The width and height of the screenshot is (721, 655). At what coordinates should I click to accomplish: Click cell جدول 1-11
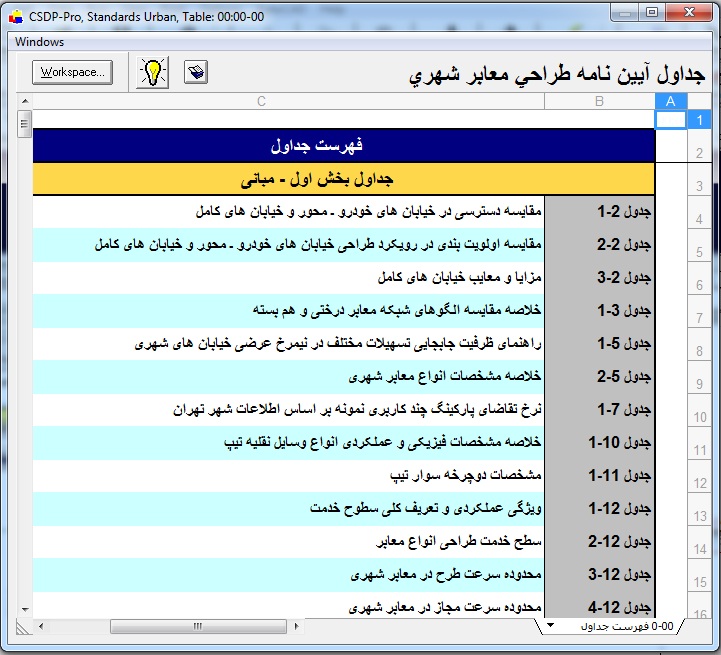coord(600,476)
